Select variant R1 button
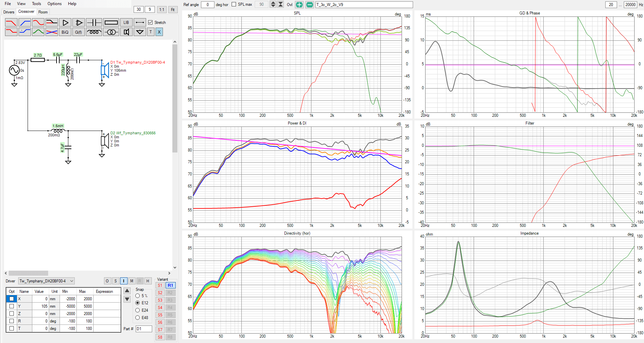The height and width of the screenshot is (343, 644). pyautogui.click(x=170, y=285)
